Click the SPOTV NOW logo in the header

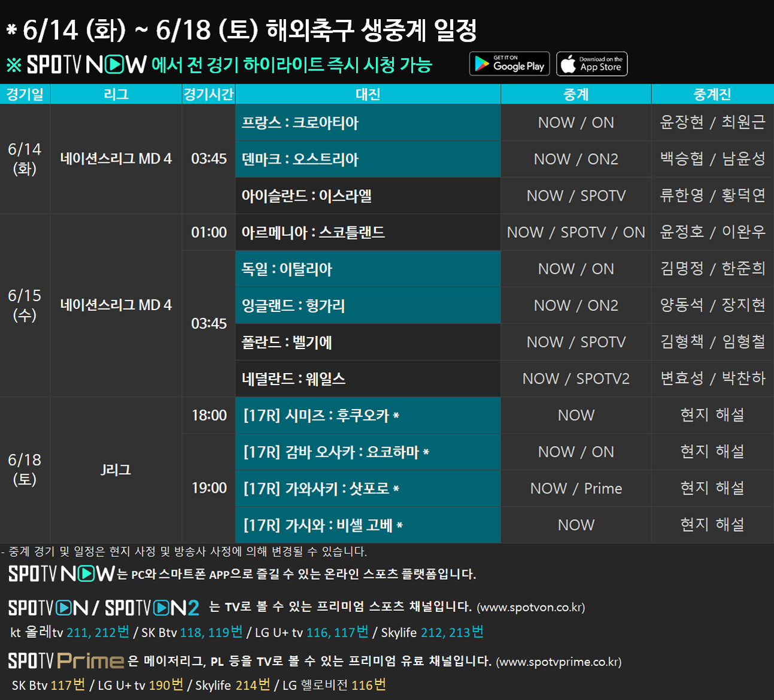[x=87, y=65]
